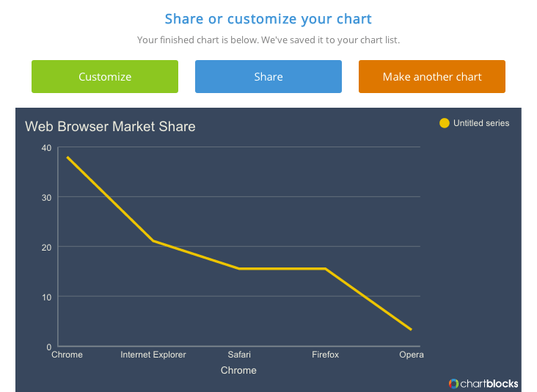
Task: Click the chartblocks logo icon
Action: [x=454, y=383]
